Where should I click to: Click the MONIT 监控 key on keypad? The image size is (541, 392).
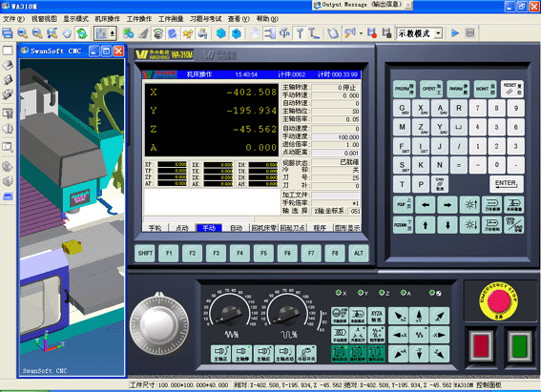click(485, 89)
